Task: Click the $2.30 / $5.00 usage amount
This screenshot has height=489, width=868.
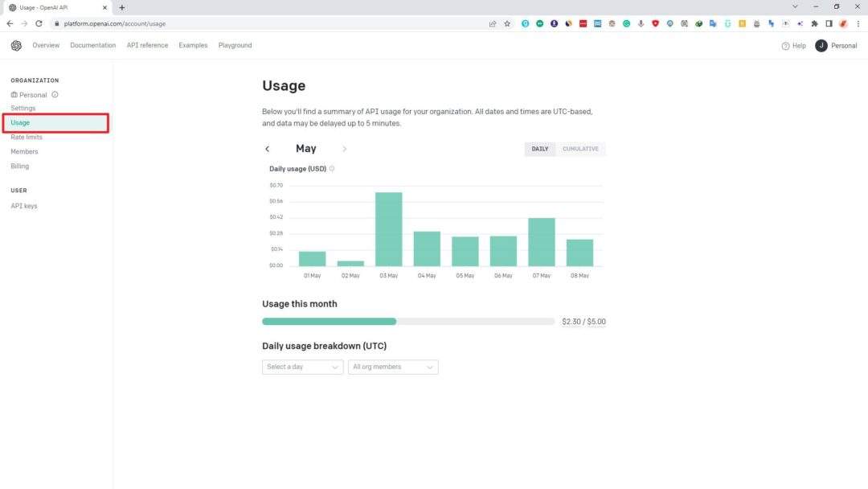Action: [583, 322]
